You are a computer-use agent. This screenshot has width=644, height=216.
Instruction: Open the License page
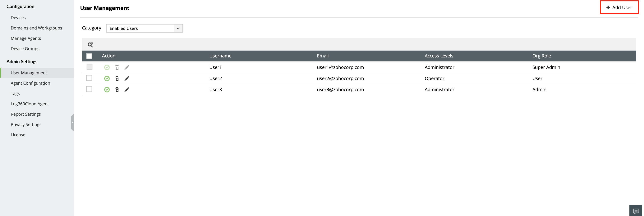(x=18, y=135)
